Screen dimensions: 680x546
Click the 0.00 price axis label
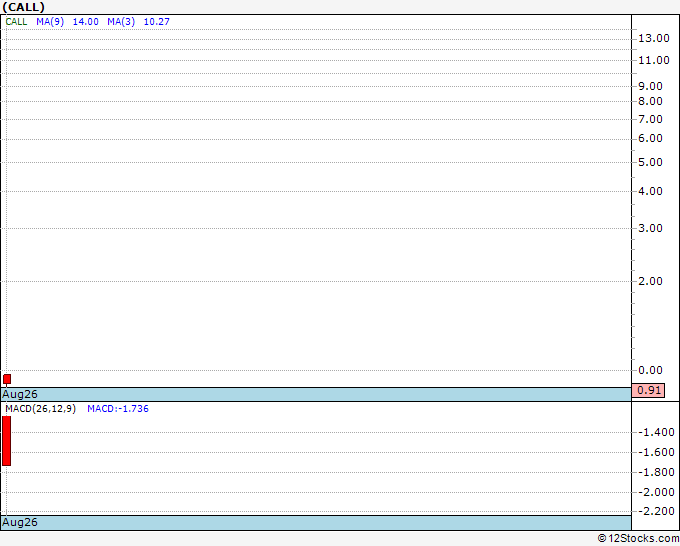point(651,370)
